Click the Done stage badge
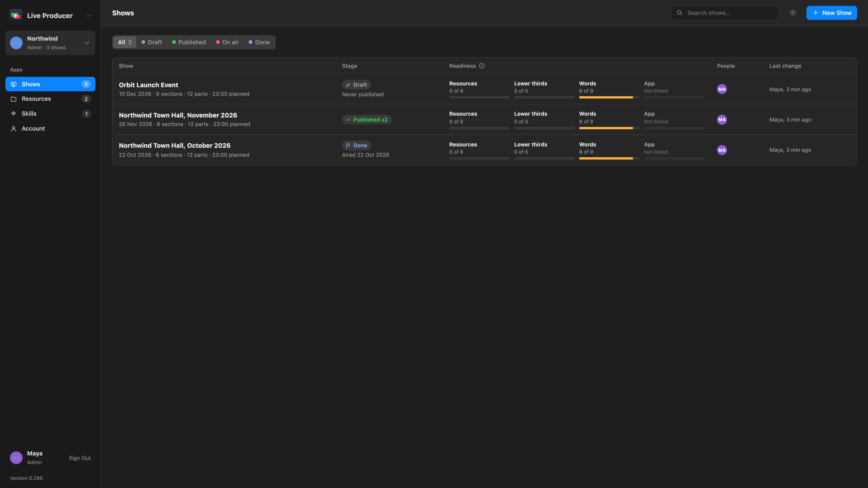The height and width of the screenshot is (488, 868). coord(356,145)
